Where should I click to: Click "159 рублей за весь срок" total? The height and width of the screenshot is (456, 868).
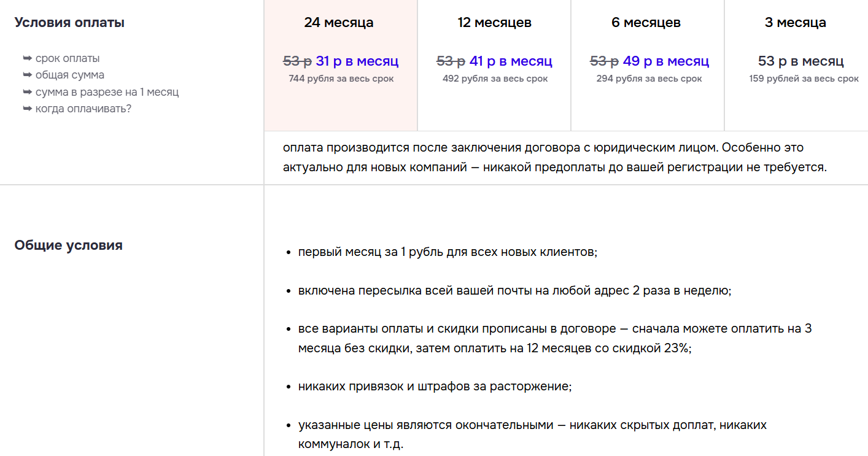(x=804, y=79)
